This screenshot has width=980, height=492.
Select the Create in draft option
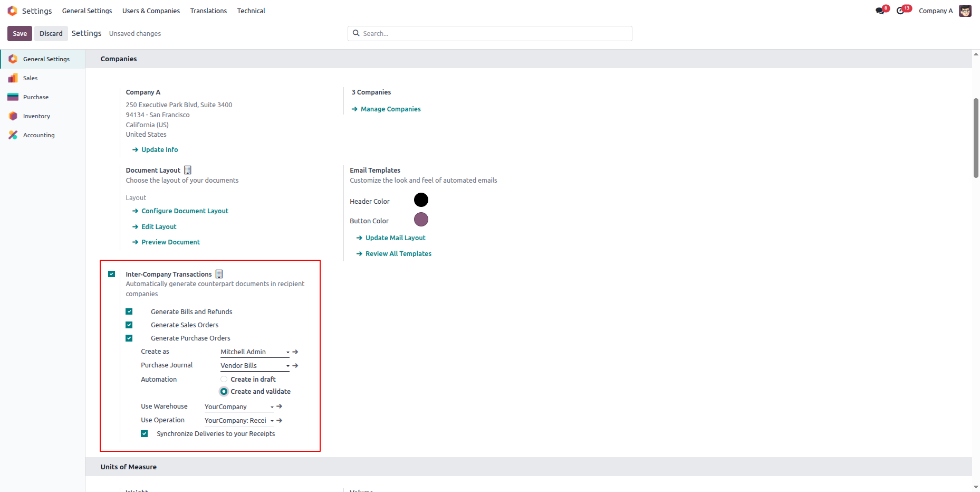[224, 379]
